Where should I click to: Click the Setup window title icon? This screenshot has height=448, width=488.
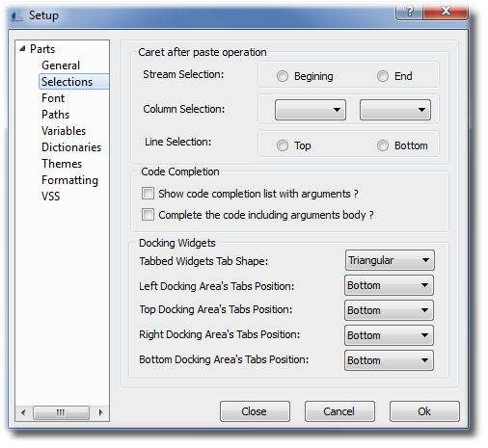click(16, 16)
